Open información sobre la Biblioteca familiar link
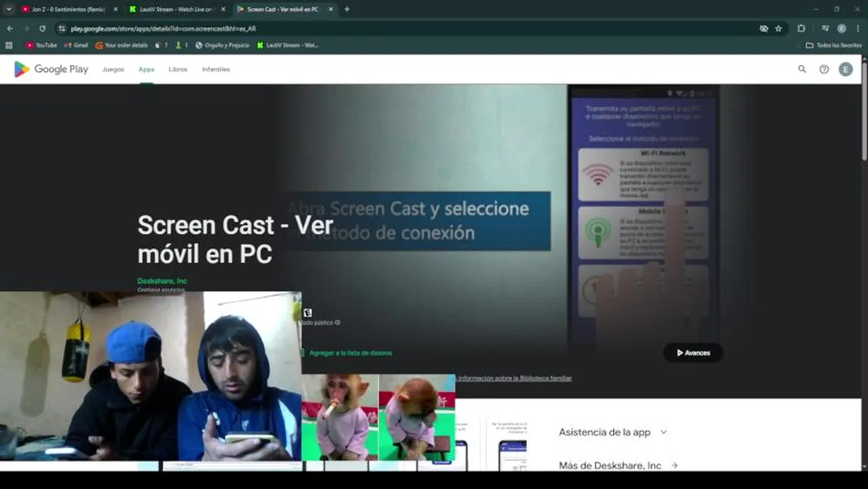Screen dimensions: 868x489 click(514, 378)
